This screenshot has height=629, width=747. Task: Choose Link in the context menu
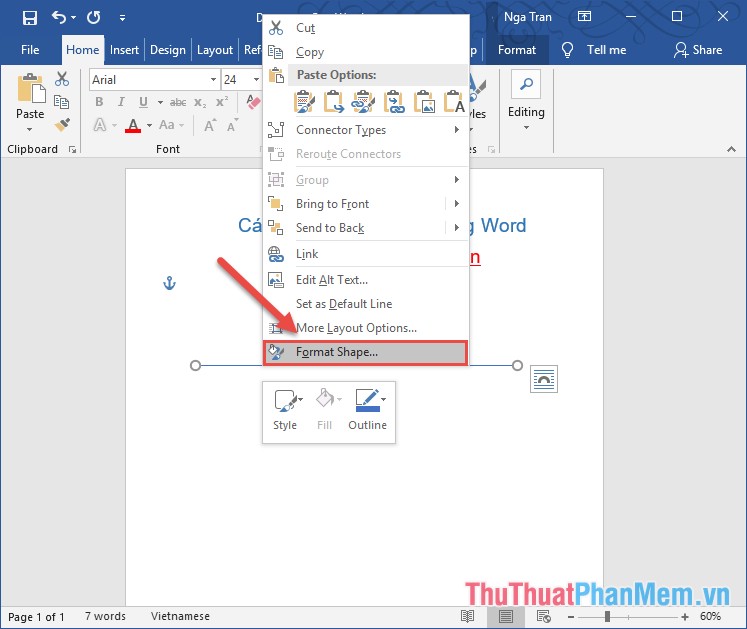click(x=365, y=254)
